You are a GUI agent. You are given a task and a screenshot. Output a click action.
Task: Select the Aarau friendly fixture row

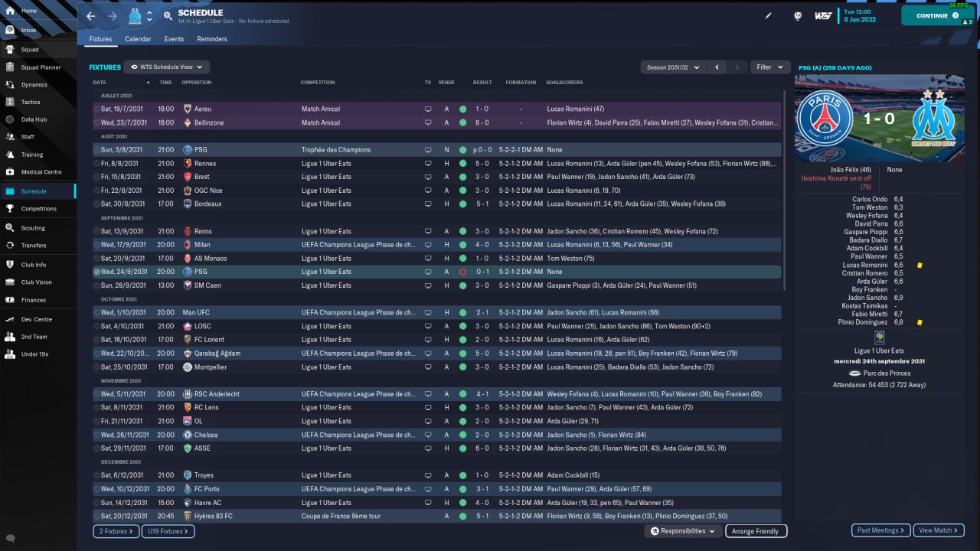[436, 109]
